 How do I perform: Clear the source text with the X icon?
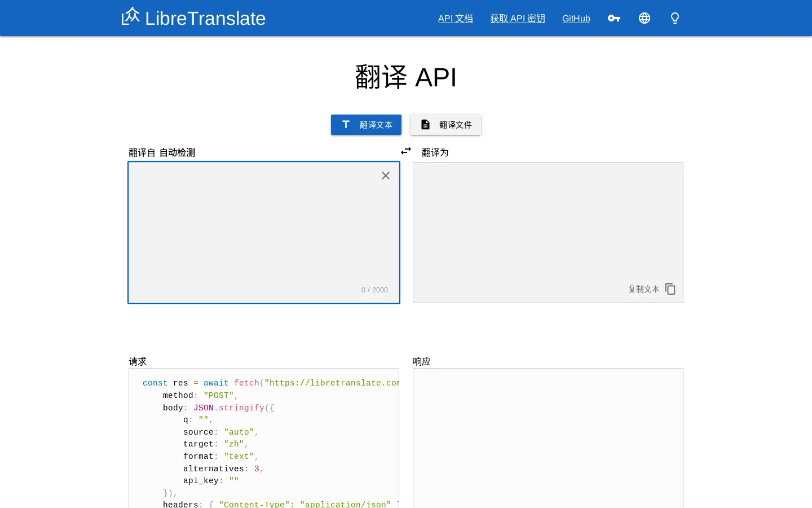[x=386, y=176]
